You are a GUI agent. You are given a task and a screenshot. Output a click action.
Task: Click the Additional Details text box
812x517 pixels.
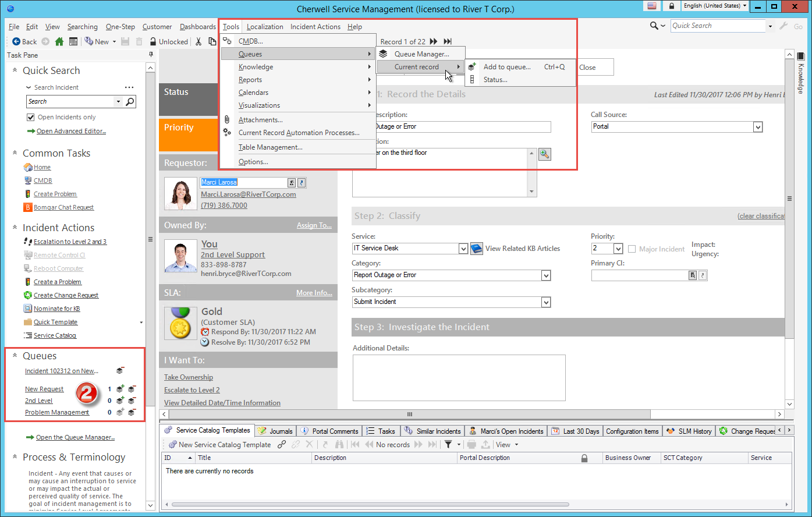coord(459,378)
